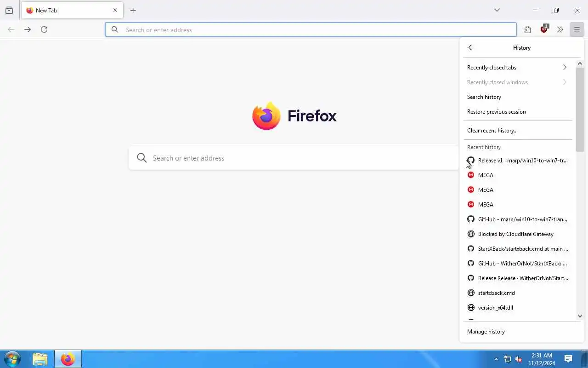The height and width of the screenshot is (368, 588).
Task: Click the browser back arrow
Action: click(x=11, y=29)
